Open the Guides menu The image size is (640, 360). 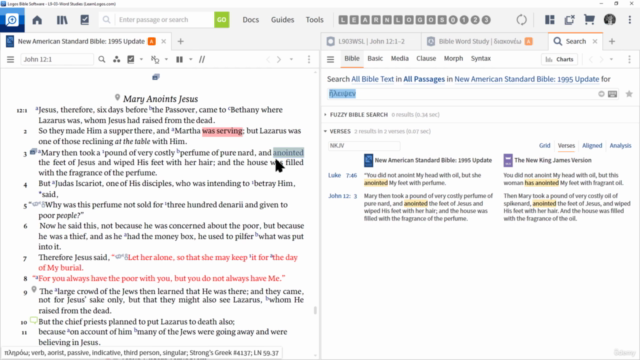282,20
